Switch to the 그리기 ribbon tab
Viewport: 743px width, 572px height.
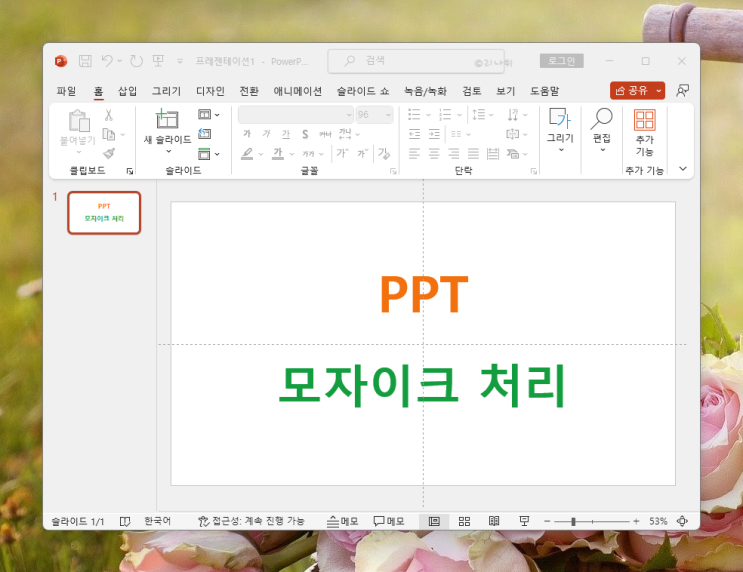[x=166, y=91]
